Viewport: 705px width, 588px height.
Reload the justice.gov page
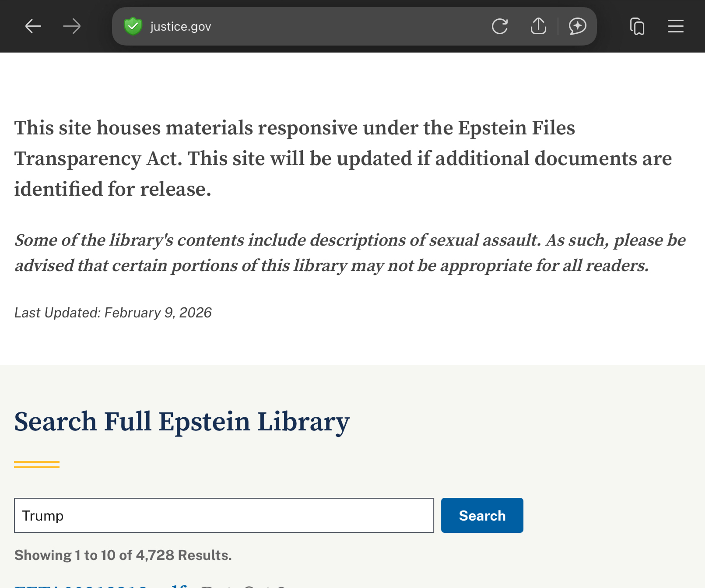[500, 26]
